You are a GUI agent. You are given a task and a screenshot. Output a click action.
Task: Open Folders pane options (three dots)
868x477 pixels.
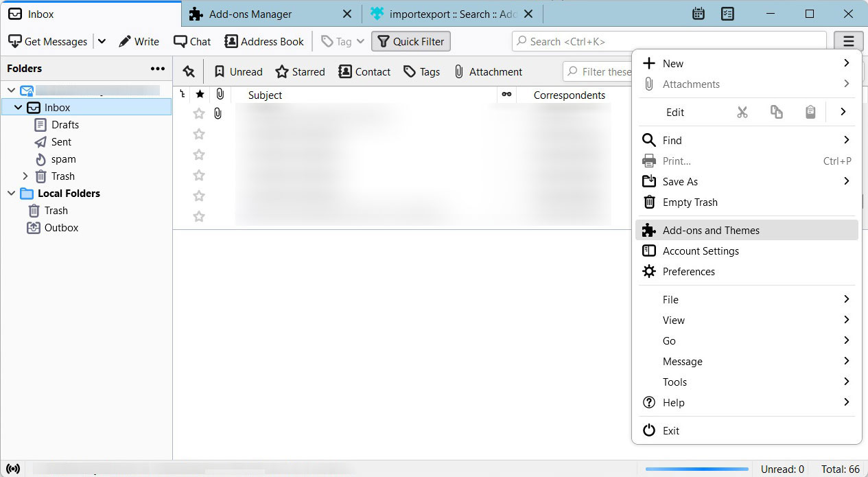click(x=158, y=69)
